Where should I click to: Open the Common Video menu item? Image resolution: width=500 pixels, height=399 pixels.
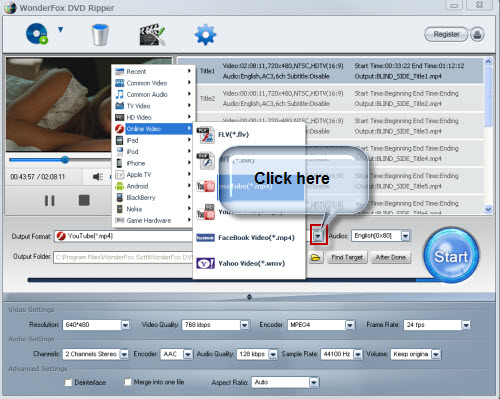153,83
